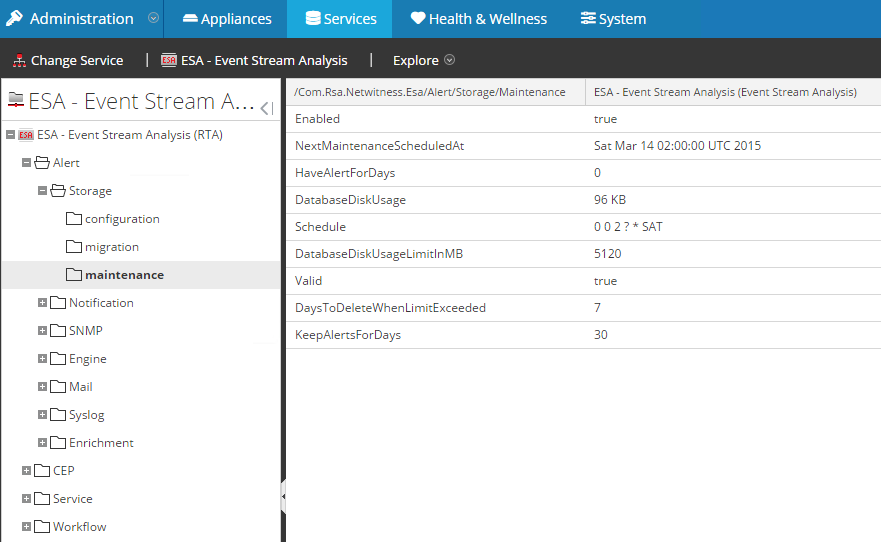Expand the Engine folder
This screenshot has width=881, height=542.
(42, 358)
